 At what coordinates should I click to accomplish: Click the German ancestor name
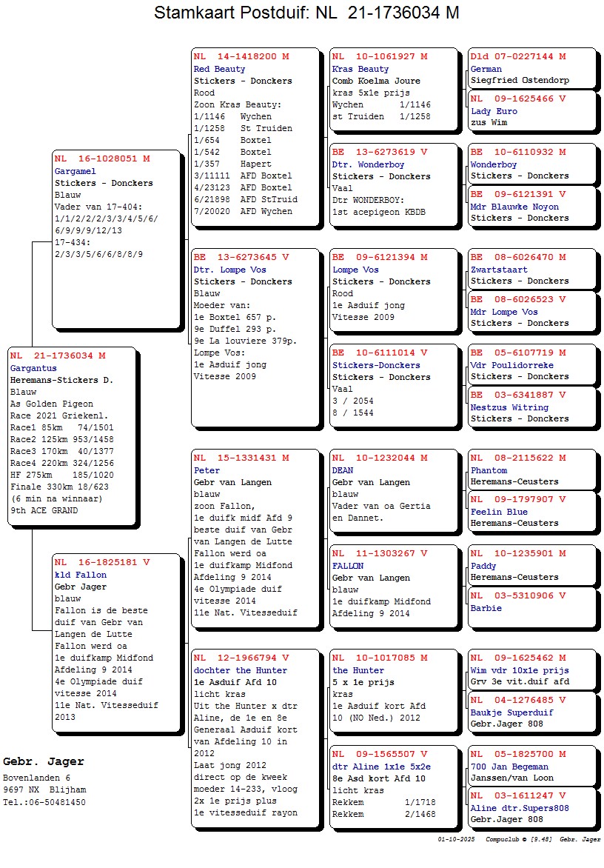click(486, 69)
